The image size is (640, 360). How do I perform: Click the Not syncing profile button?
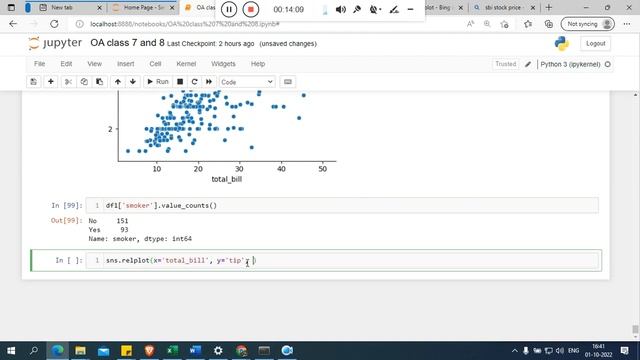[x=588, y=24]
